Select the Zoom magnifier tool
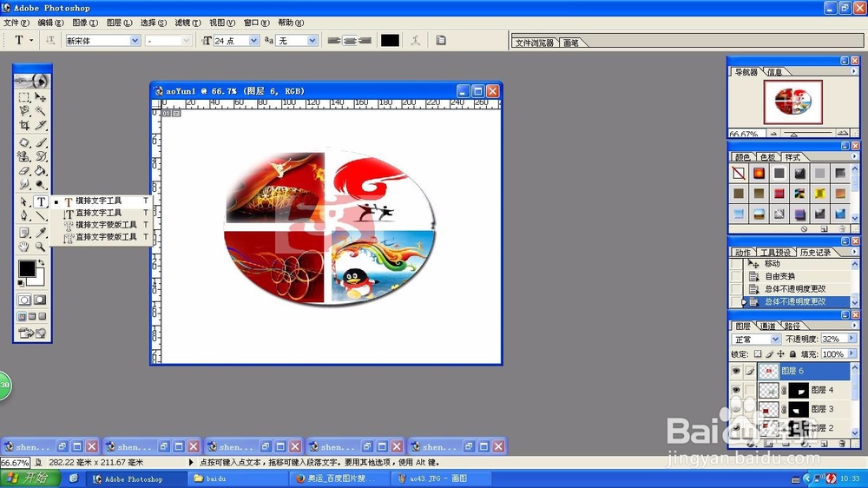868x488 pixels. 41,247
